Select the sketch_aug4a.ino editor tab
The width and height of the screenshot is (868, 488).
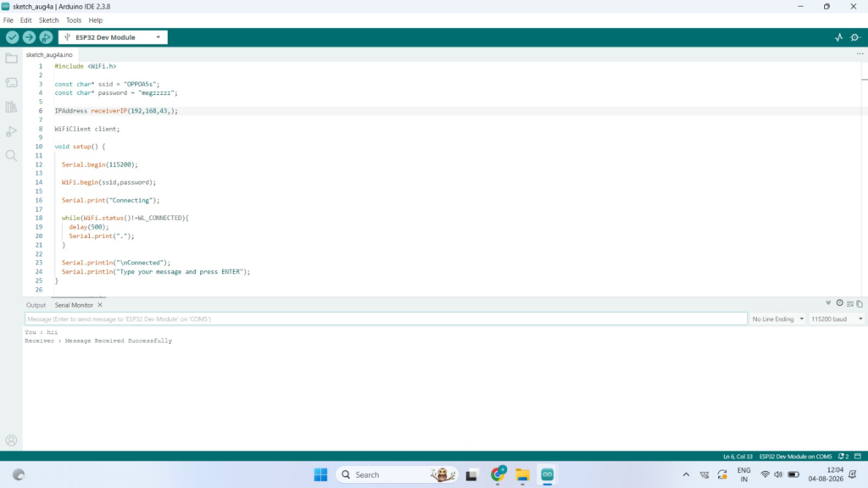49,55
